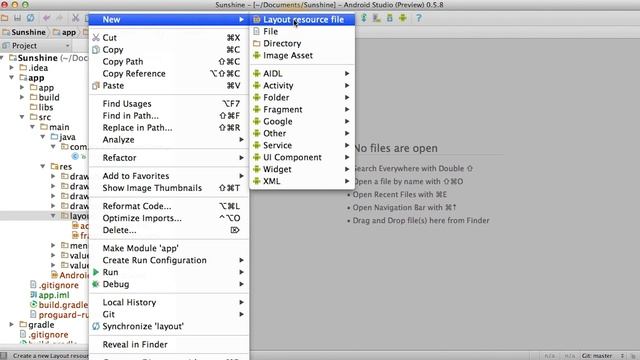
Task: Click the Save All toolbar icon
Action: click(17, 18)
